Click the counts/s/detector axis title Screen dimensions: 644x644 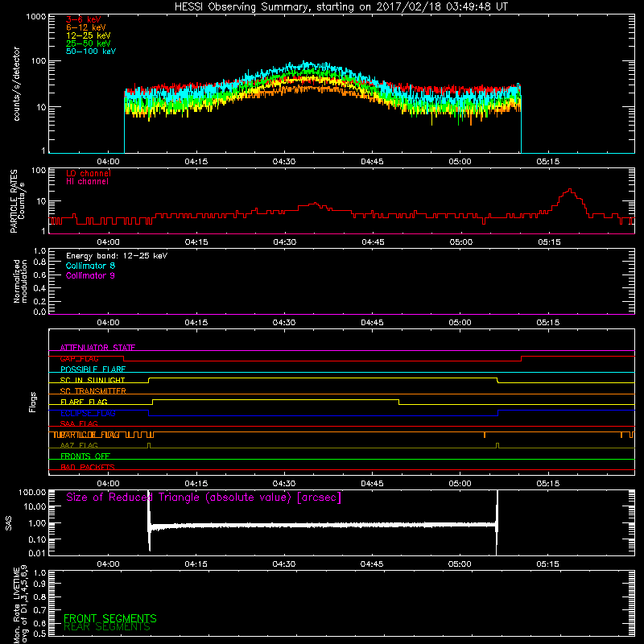(x=16, y=84)
